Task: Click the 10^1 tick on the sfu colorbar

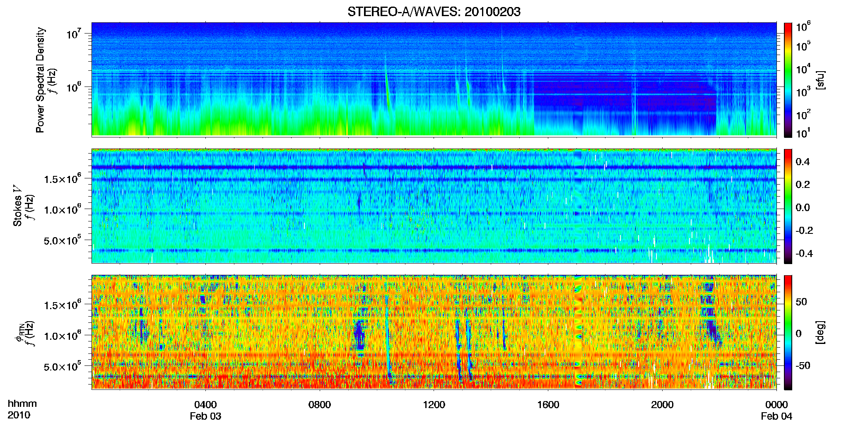Action: click(x=803, y=133)
